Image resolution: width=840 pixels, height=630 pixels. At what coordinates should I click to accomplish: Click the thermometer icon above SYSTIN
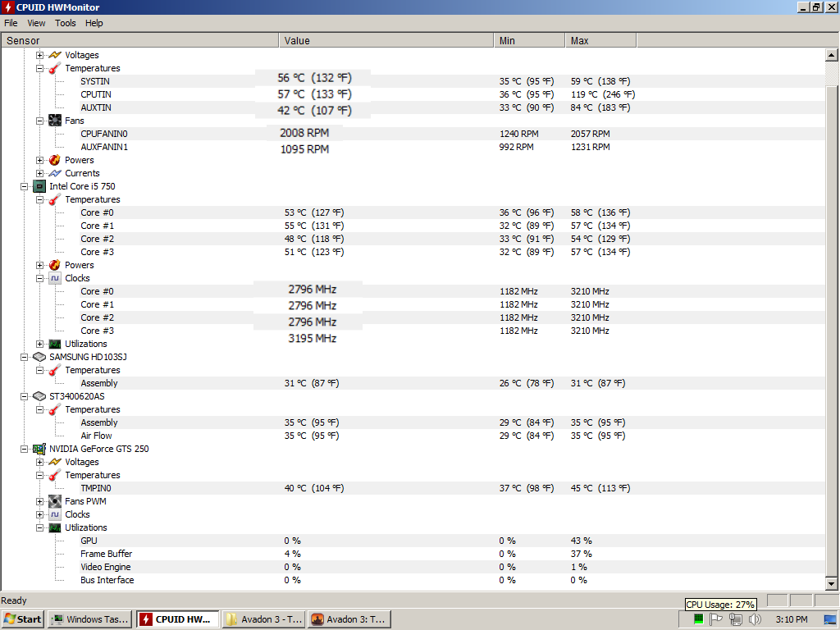coord(55,68)
